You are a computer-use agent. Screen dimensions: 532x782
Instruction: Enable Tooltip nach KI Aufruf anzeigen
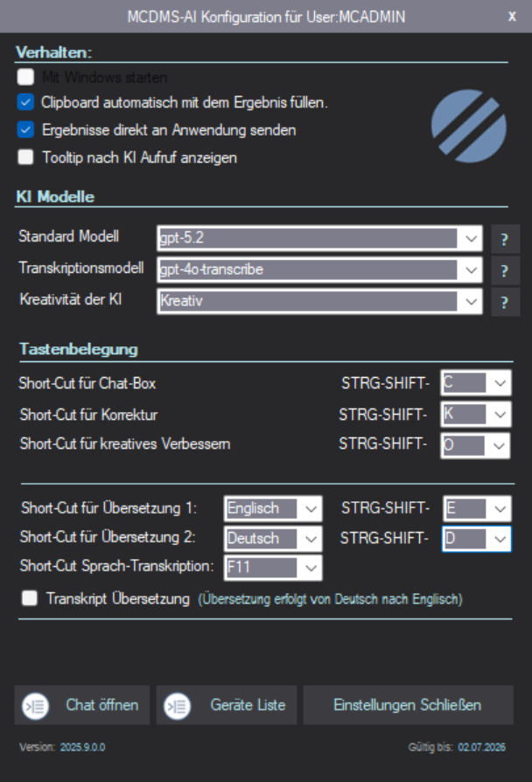(26, 157)
